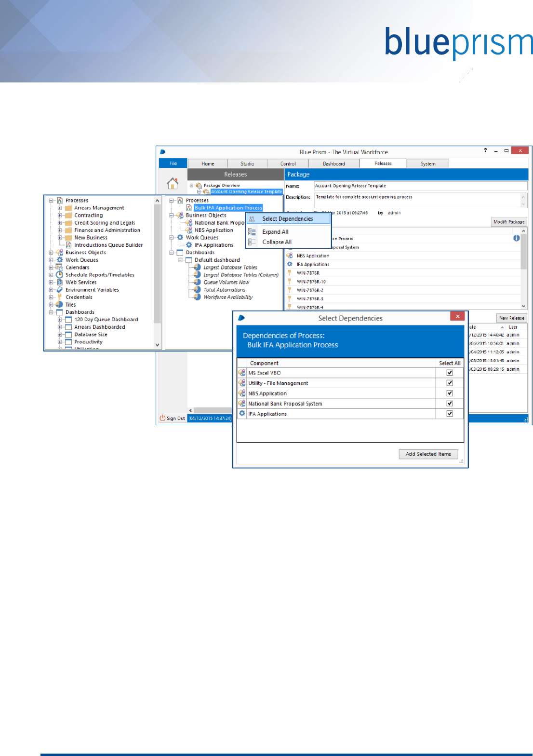Choose Select Dependencies from context menu

[288, 219]
